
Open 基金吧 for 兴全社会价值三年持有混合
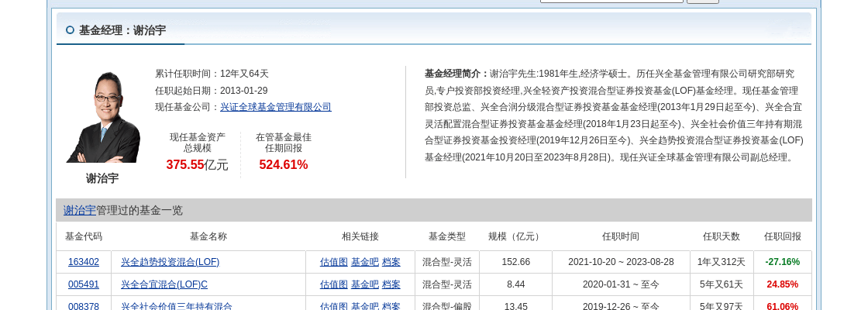365,306
